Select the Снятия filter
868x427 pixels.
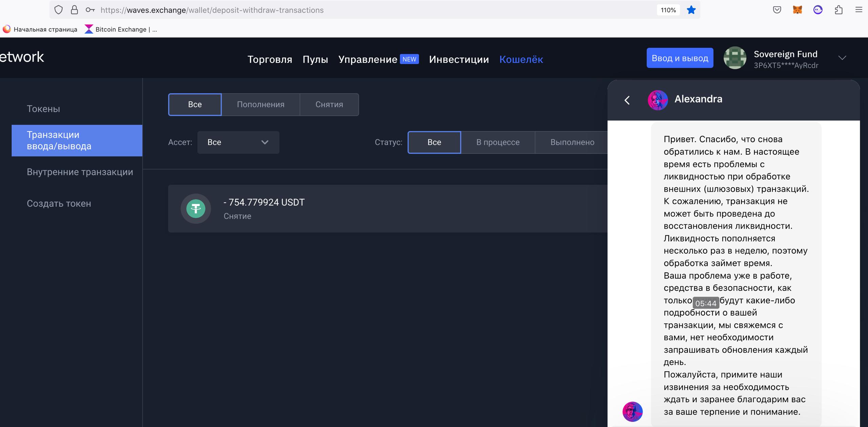[329, 105]
